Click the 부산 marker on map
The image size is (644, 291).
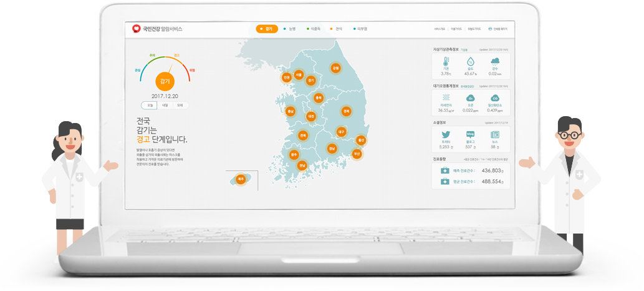coord(357,153)
